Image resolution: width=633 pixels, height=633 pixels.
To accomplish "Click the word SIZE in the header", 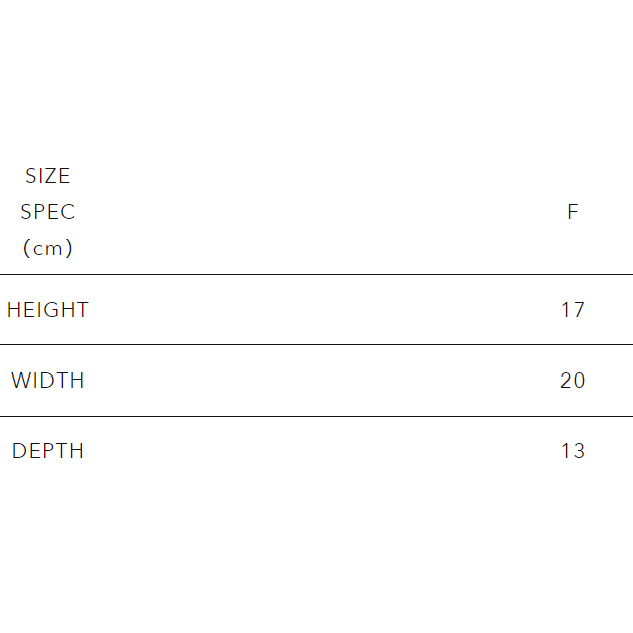I will click(x=48, y=176).
